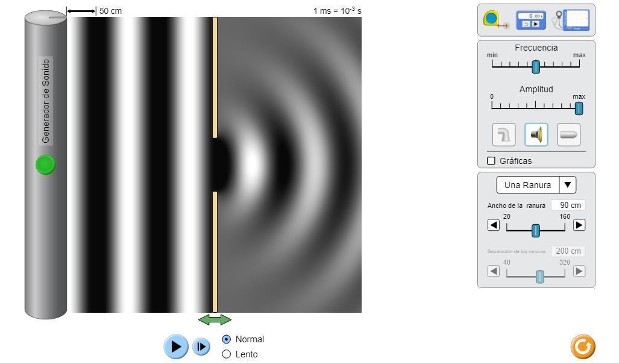The height and width of the screenshot is (364, 619).
Task: Select the sound speaker source
Action: click(x=536, y=134)
